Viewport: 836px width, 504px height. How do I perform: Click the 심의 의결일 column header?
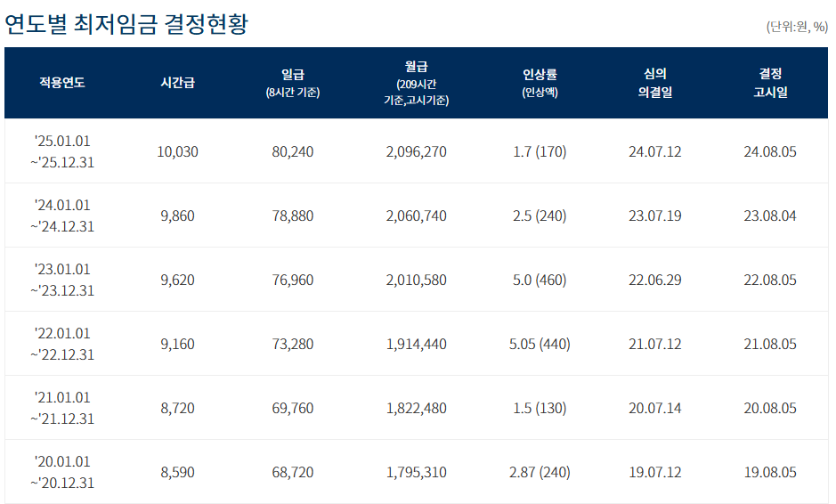(654, 83)
